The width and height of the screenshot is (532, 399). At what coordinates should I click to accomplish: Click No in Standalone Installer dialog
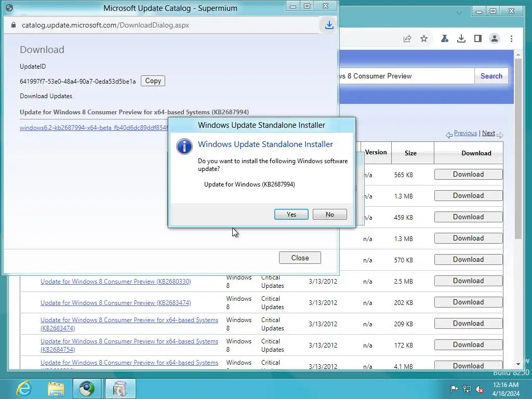(x=329, y=215)
